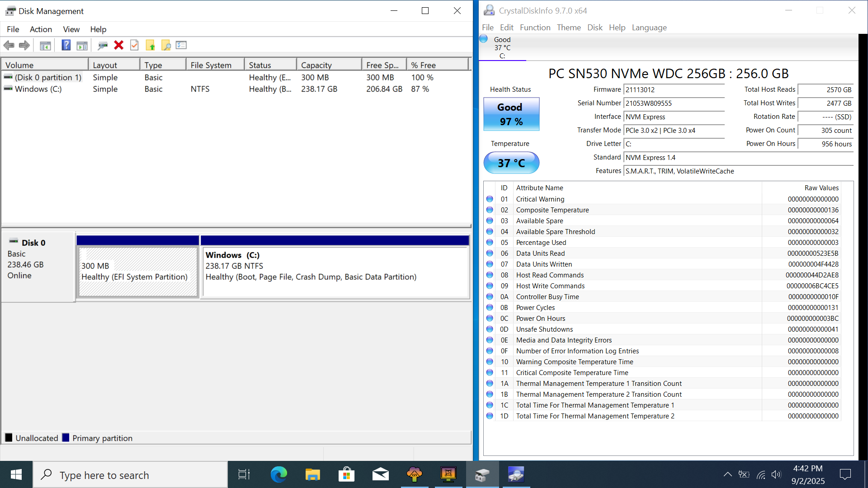
Task: Click the Transfer Mode field
Action: (674, 131)
